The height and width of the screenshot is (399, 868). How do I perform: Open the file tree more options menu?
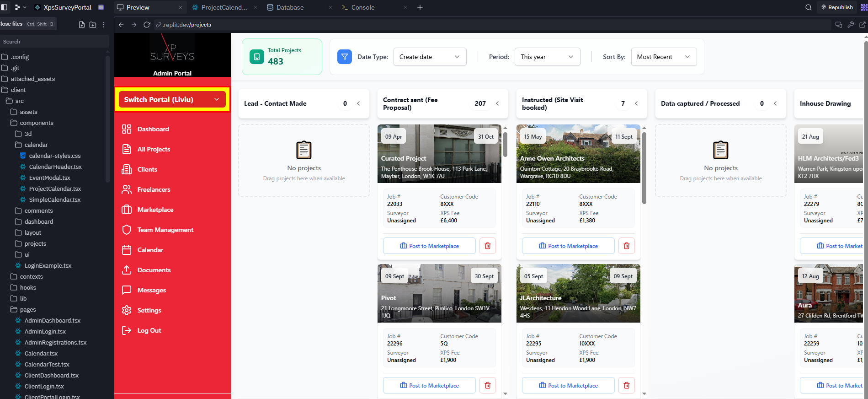104,25
